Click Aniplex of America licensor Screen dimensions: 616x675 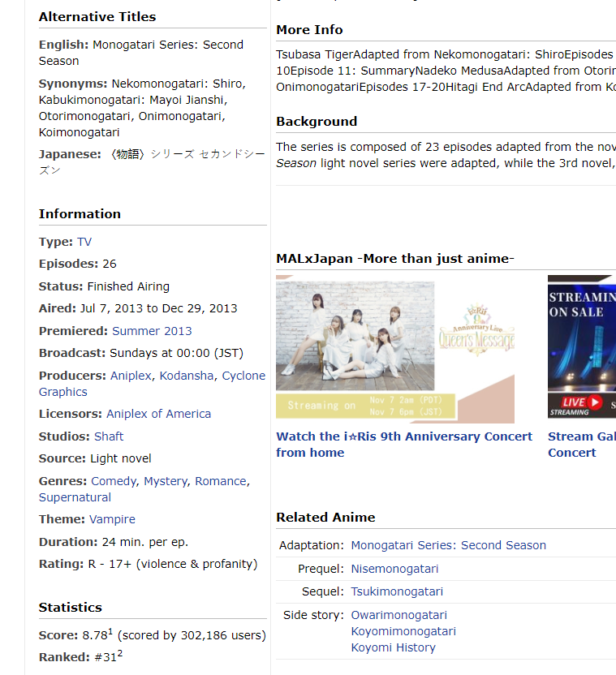coord(158,414)
